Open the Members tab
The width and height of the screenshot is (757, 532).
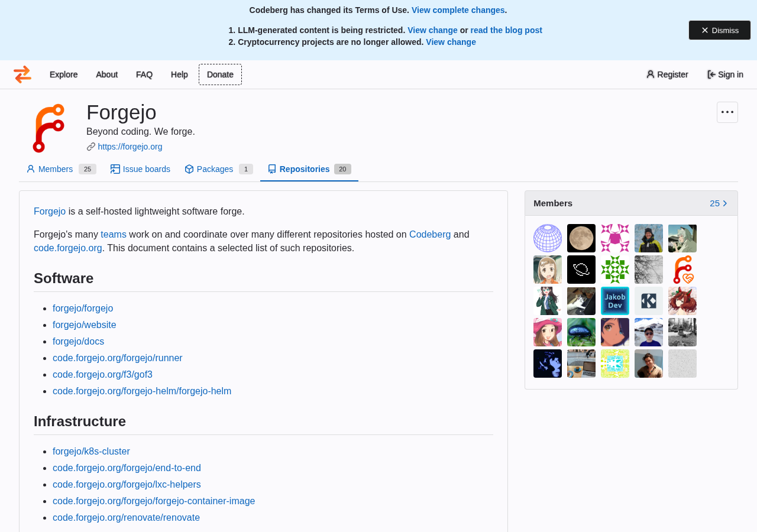pos(61,169)
